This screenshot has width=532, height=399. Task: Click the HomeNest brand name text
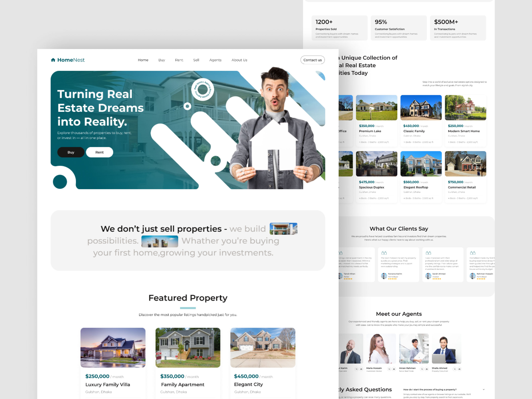coord(71,60)
